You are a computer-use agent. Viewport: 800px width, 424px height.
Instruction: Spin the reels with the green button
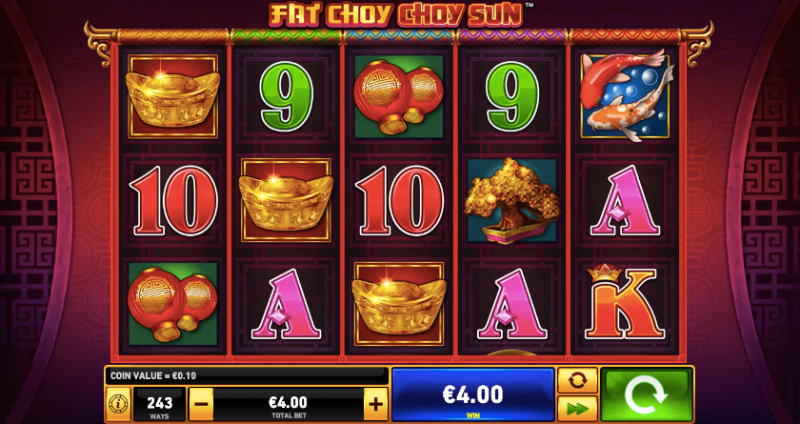646,394
